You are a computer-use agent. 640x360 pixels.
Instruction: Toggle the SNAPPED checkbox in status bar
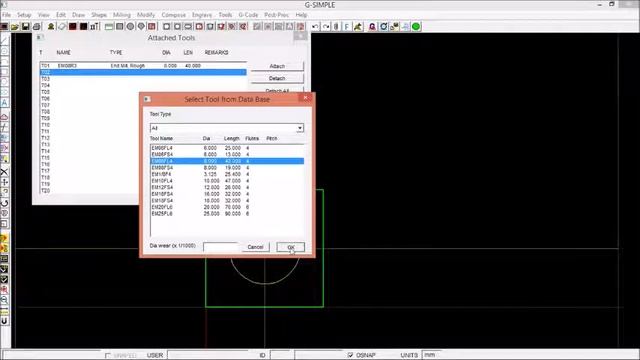click(x=108, y=356)
